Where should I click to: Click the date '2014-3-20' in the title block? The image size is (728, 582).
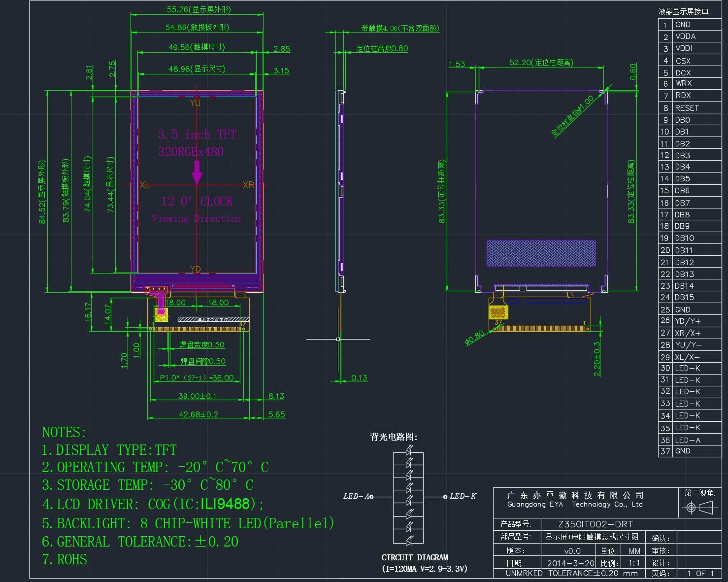[x=570, y=563]
